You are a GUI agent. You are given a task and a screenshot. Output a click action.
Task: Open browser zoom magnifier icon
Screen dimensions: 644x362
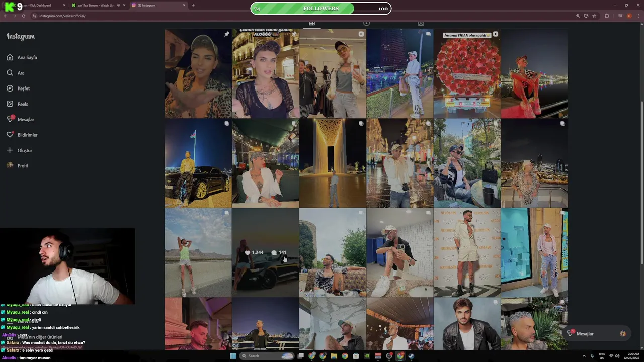[x=578, y=16]
